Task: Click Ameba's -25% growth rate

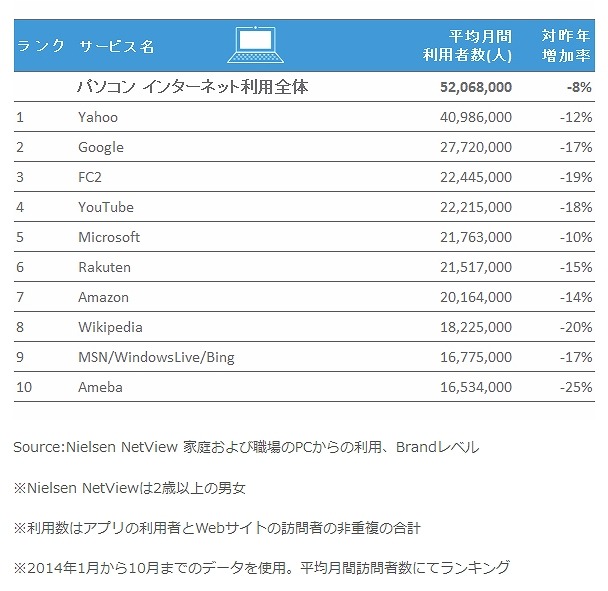Action: click(x=576, y=387)
